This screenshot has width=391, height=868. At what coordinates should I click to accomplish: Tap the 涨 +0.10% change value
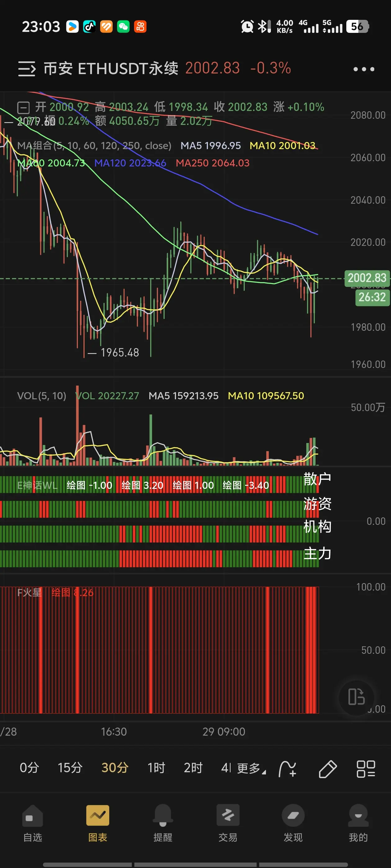pos(299,107)
